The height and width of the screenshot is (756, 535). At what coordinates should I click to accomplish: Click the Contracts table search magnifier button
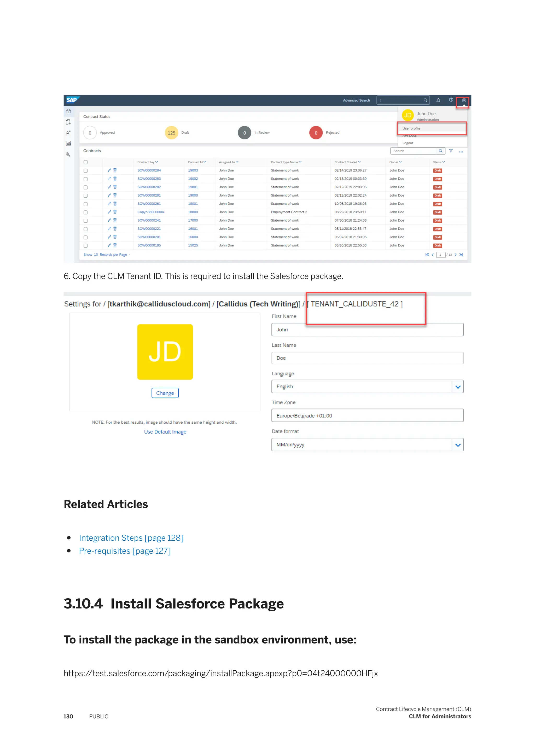(x=440, y=151)
